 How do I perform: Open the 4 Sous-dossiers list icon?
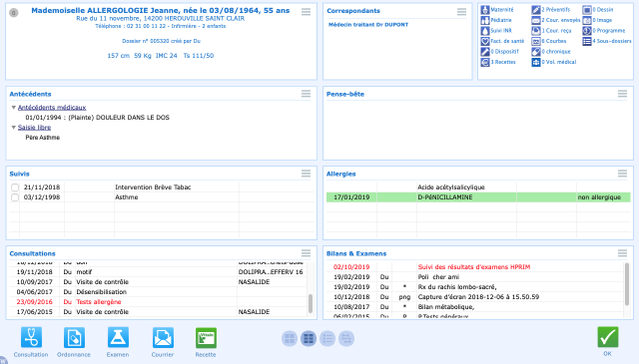587,41
